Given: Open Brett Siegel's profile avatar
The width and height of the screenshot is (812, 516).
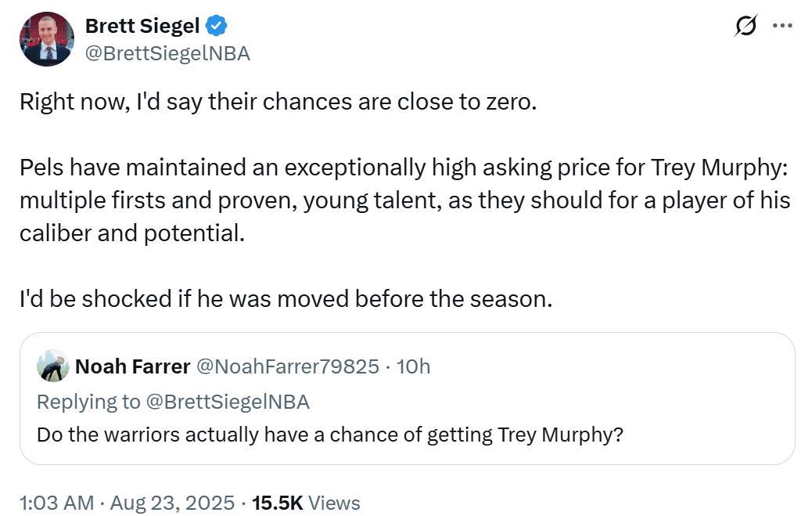Looking at the screenshot, I should tap(47, 39).
